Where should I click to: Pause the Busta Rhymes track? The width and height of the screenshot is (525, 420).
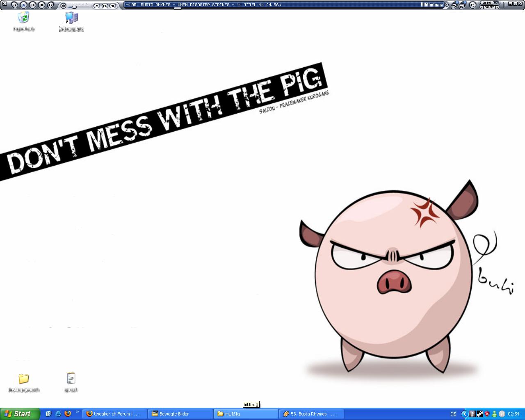tap(33, 5)
